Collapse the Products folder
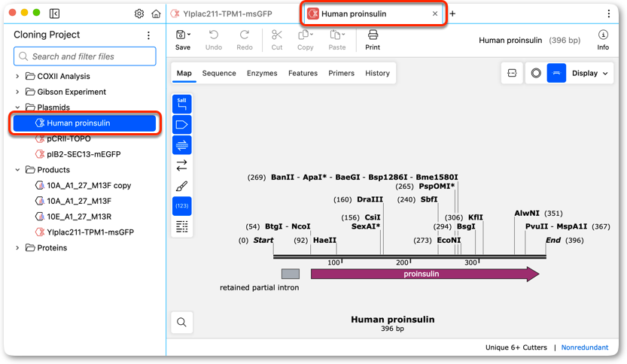This screenshot has width=627, height=364. [17, 170]
